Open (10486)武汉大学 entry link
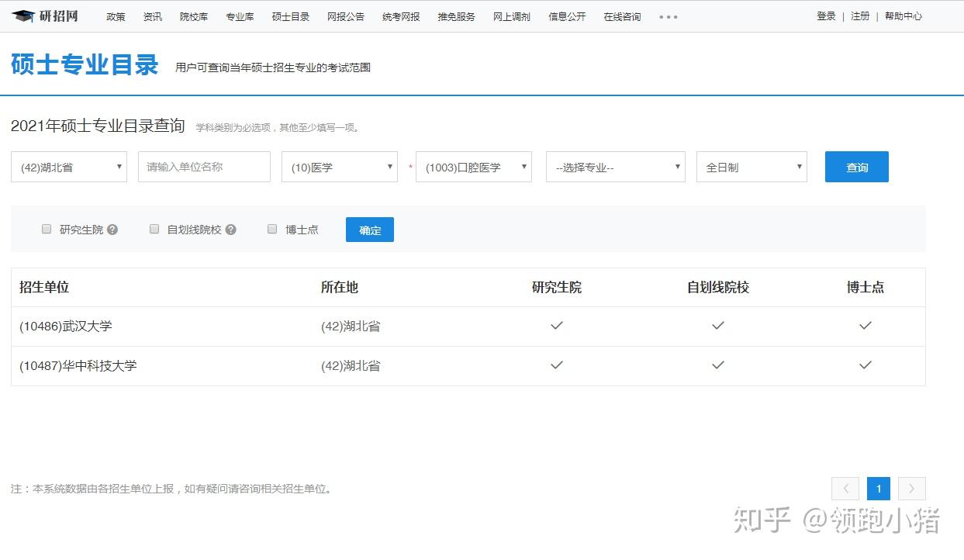Screen dimensions: 964x560 coord(66,327)
